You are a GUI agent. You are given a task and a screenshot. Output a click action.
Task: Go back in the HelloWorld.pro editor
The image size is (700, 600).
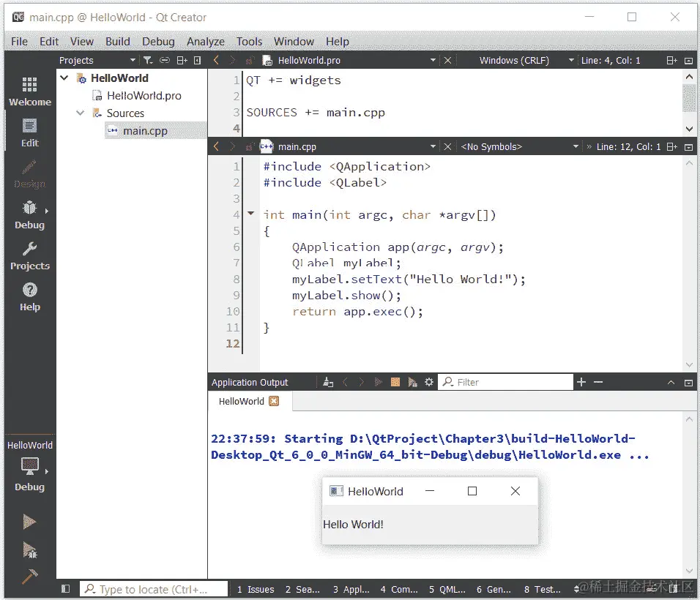(x=217, y=60)
